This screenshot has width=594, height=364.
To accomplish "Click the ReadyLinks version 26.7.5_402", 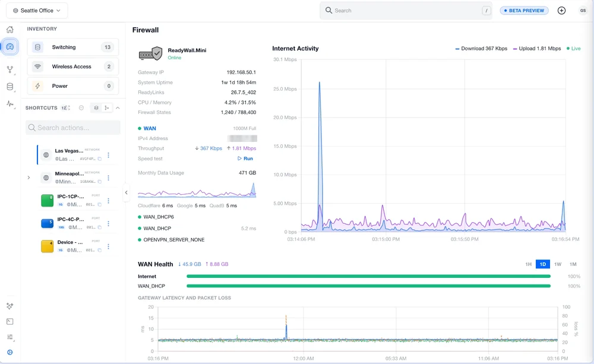I will click(x=243, y=93).
